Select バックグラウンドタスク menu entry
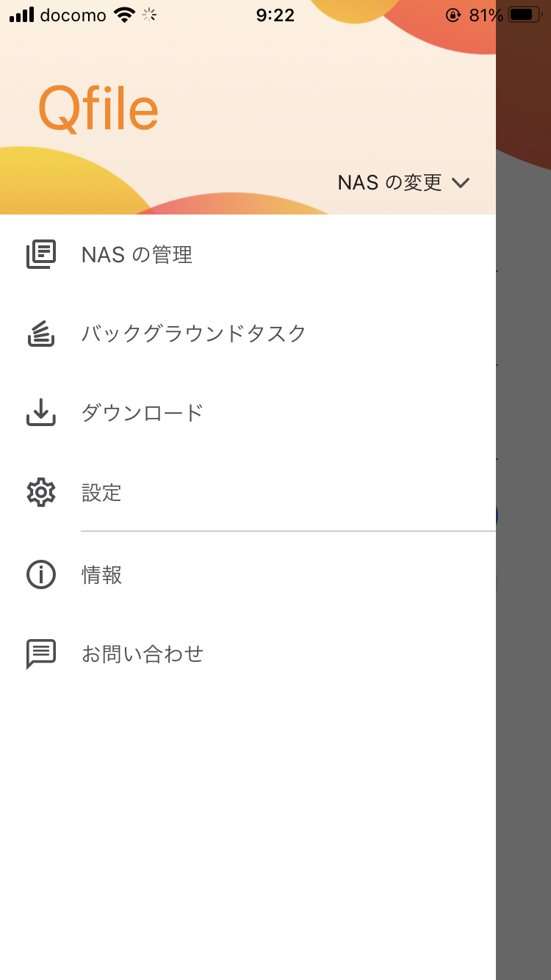Screen dimensions: 551x980 pyautogui.click(x=193, y=334)
